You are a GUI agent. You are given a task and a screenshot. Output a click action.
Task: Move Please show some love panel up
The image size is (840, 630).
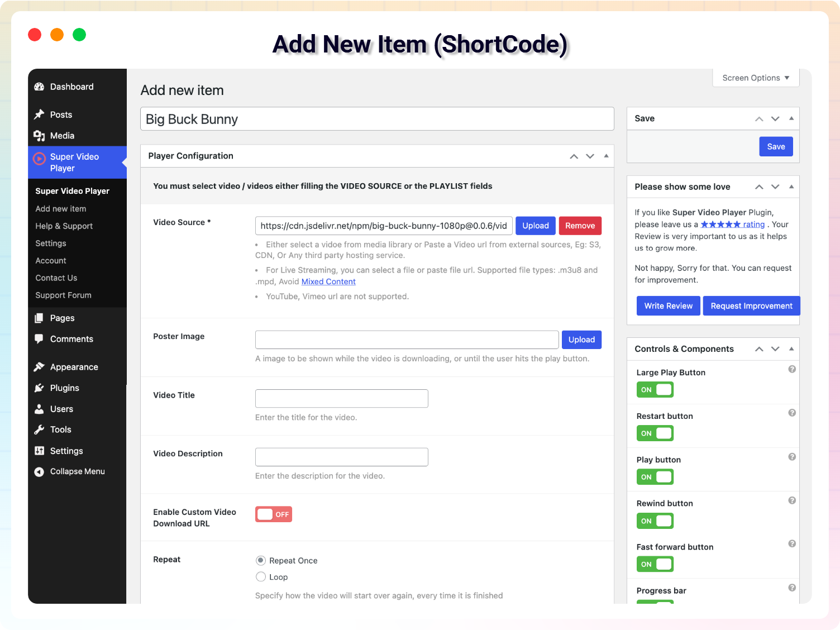tap(759, 187)
